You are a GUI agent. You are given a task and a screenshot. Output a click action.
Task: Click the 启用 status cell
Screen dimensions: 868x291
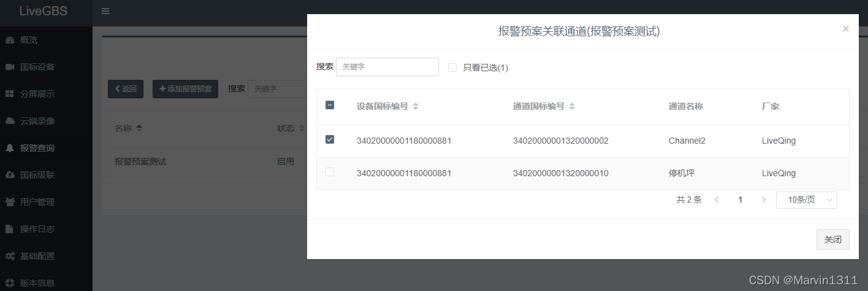click(x=286, y=161)
